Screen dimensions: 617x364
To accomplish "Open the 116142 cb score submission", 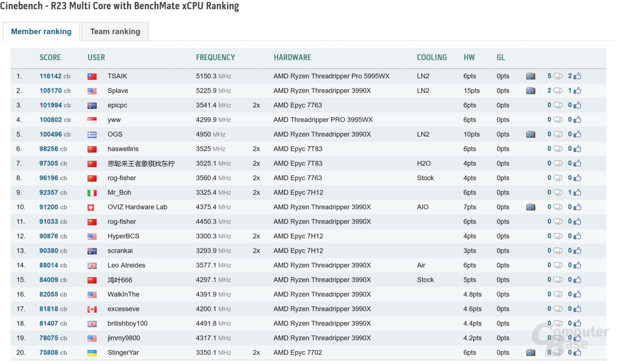I will pyautogui.click(x=55, y=76).
